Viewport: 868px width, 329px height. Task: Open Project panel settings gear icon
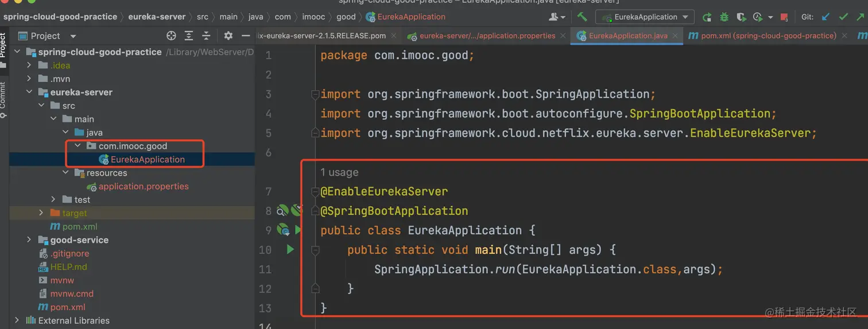tap(228, 36)
